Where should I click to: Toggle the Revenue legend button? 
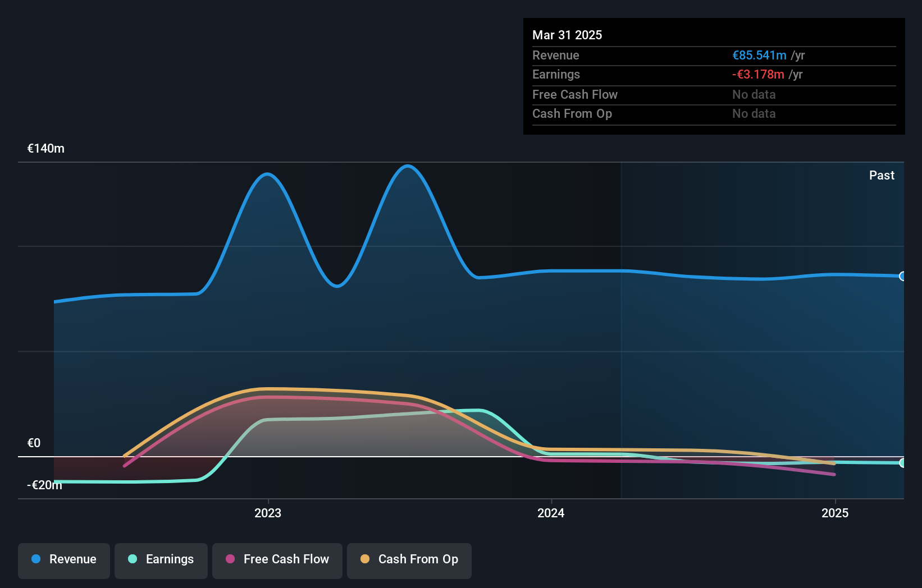coord(64,561)
